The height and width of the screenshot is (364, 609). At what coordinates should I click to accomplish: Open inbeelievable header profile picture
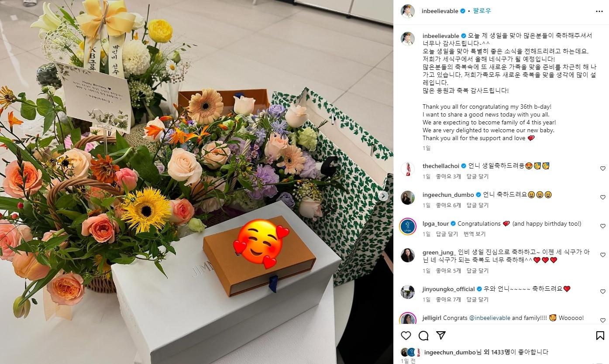point(408,11)
